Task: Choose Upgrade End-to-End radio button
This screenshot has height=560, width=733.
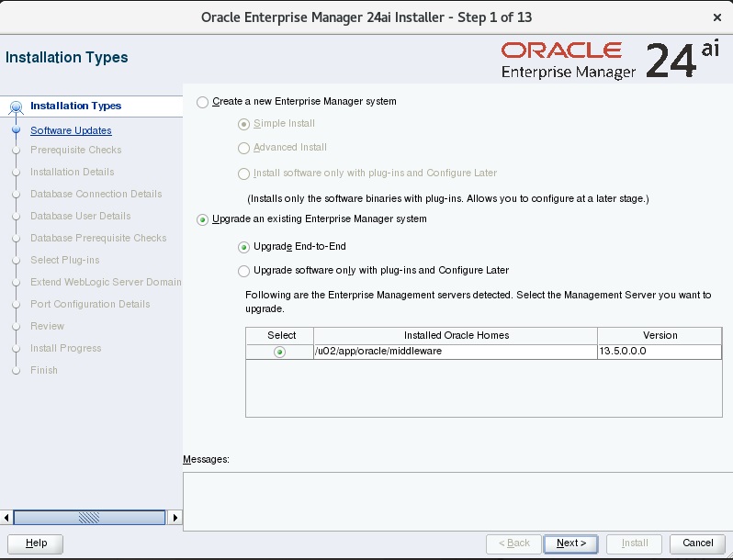Action: [x=243, y=247]
